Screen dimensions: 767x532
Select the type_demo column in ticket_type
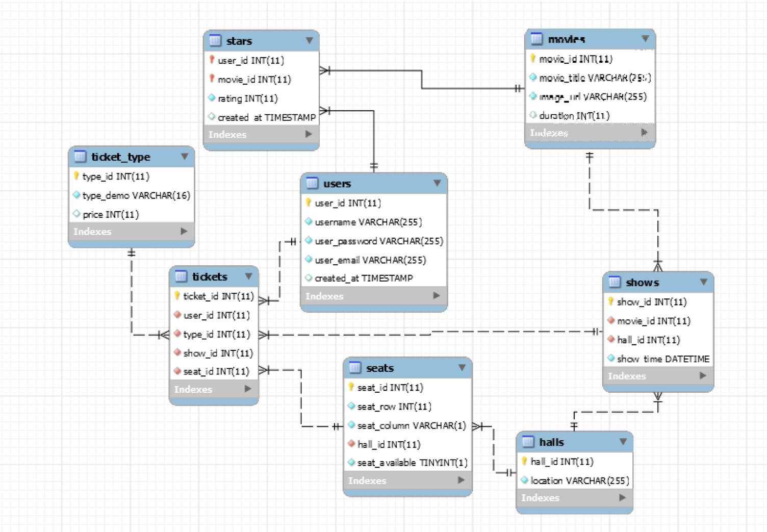(136, 195)
